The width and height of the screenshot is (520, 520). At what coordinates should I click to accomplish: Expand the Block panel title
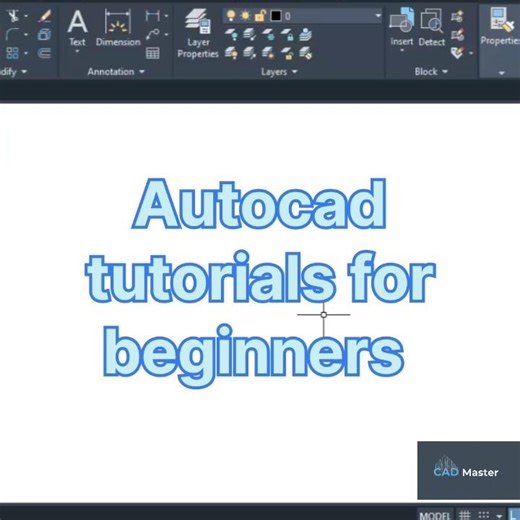coord(431,71)
